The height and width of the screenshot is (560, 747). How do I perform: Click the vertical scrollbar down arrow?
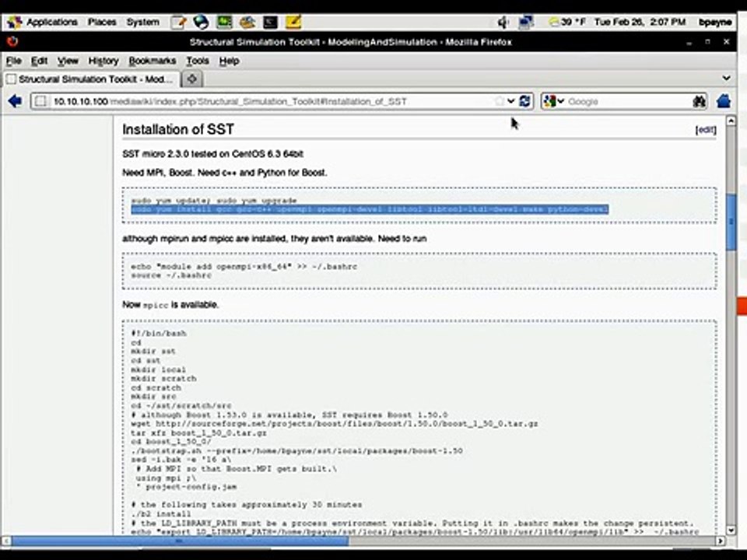coord(731,530)
